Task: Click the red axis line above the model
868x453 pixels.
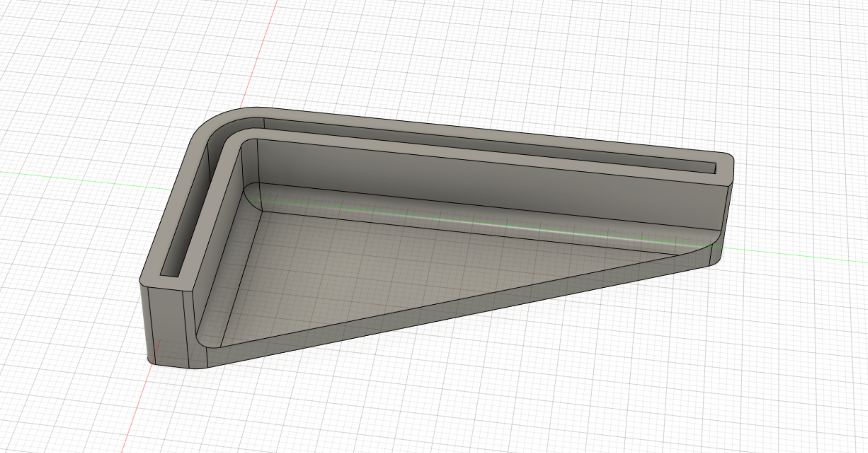Action: (x=259, y=53)
